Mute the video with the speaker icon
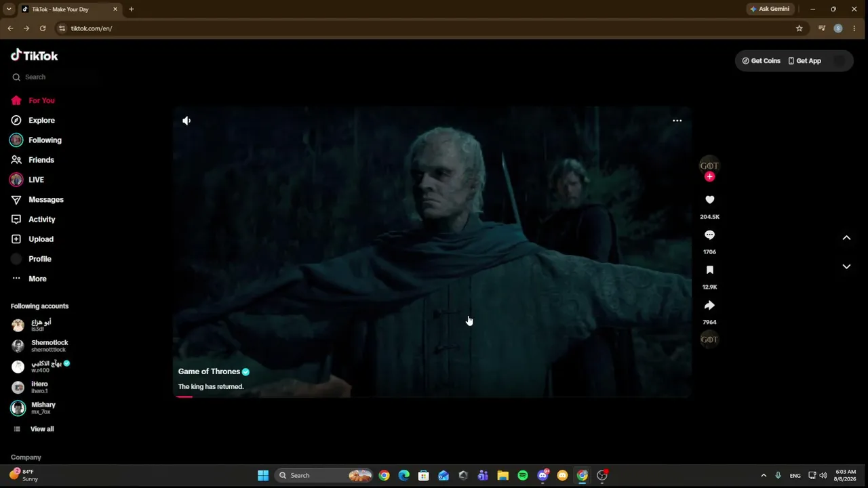Image resolution: width=868 pixels, height=488 pixels. tap(186, 121)
